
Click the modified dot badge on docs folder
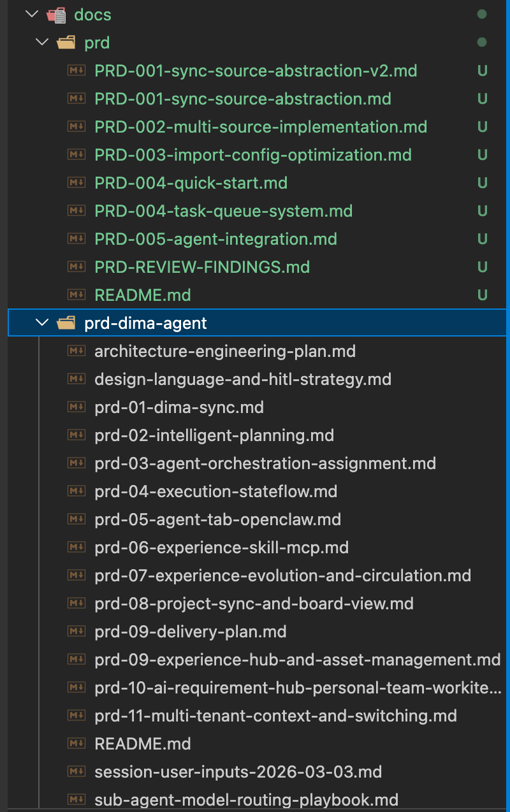[x=482, y=15]
